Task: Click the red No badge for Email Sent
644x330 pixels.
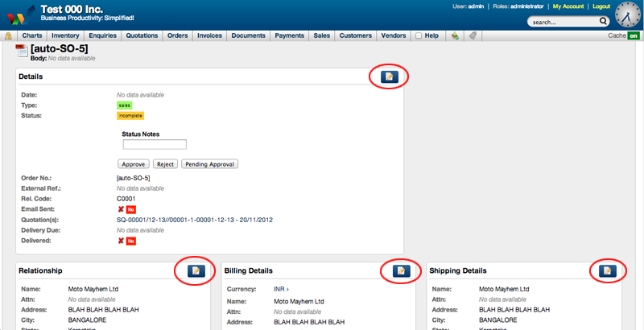Action: (131, 210)
